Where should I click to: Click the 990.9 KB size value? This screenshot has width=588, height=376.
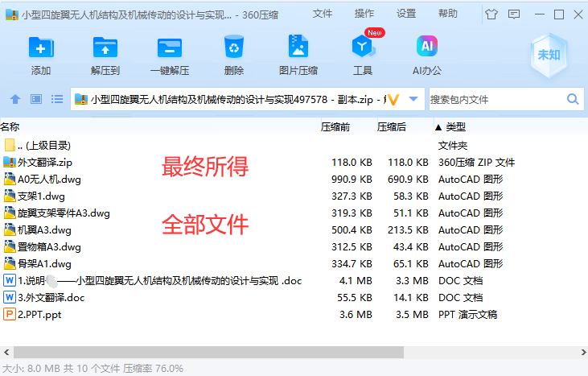click(352, 179)
